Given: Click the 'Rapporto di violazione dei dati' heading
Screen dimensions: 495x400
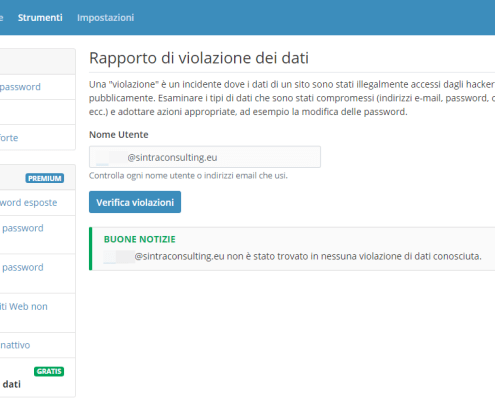Looking at the screenshot, I should (199, 58).
